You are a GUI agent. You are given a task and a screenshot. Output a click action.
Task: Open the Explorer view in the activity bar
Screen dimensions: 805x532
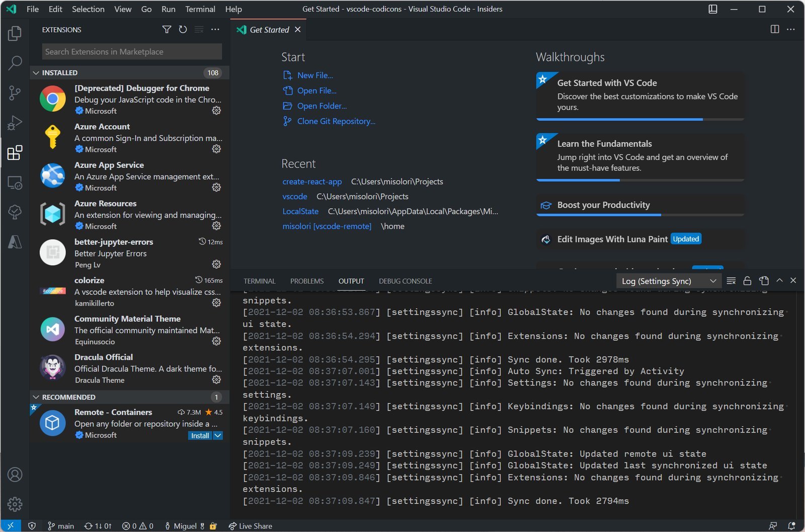[x=15, y=34]
